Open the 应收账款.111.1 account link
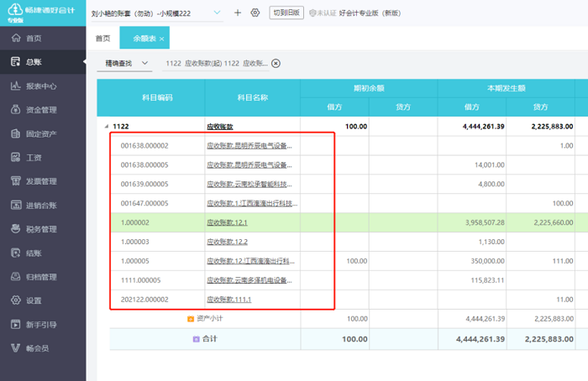588x381 pixels. (x=229, y=300)
